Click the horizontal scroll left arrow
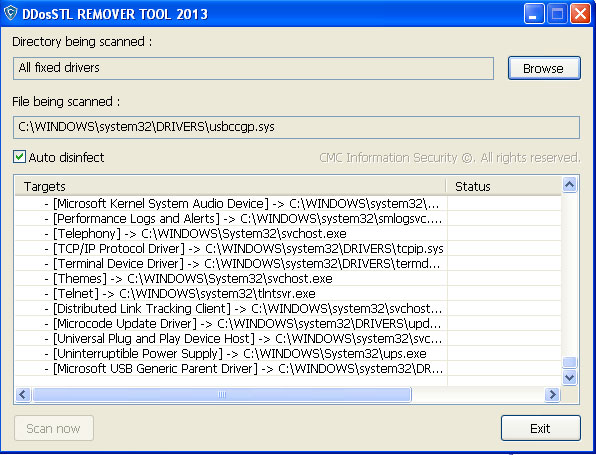Screen dimensions: 596x455 click(x=23, y=395)
